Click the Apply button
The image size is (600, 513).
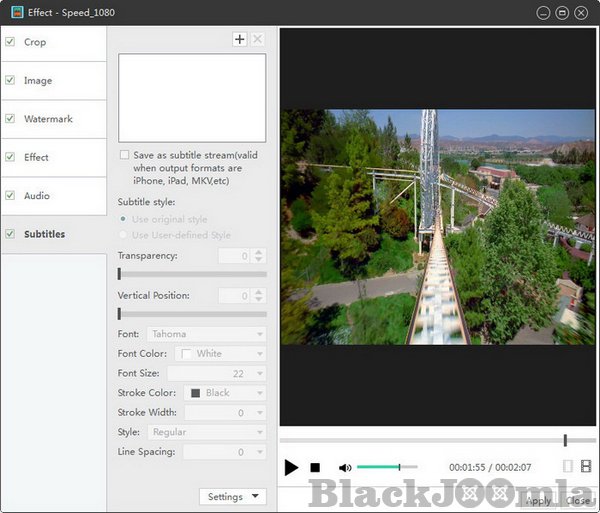538,501
